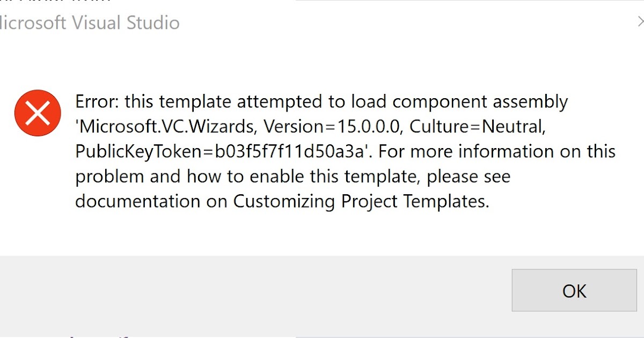Click the dialog title bar region
Image resolution: width=644 pixels, height=338 pixels.
(x=322, y=23)
